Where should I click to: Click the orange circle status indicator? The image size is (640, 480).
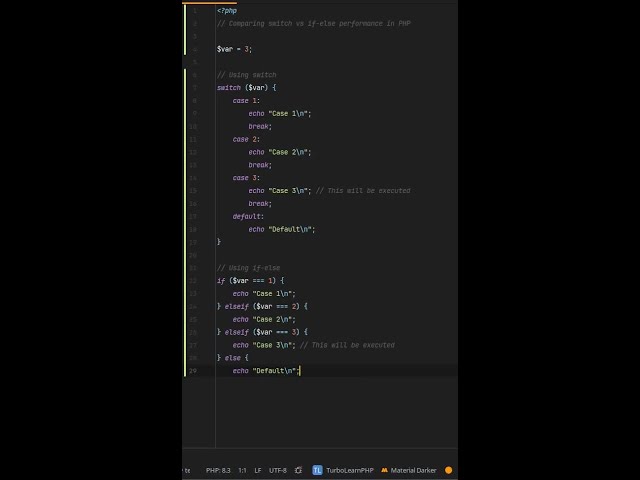(448, 470)
